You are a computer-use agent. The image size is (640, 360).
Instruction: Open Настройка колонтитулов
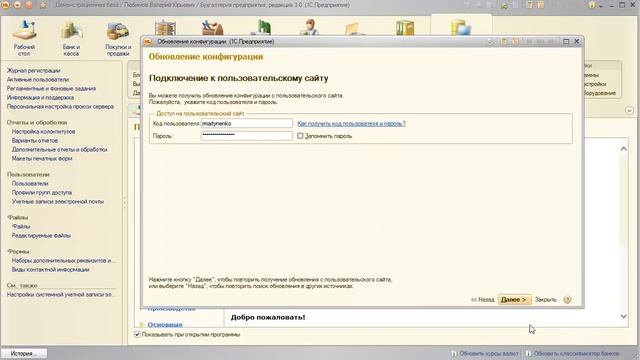click(43, 131)
